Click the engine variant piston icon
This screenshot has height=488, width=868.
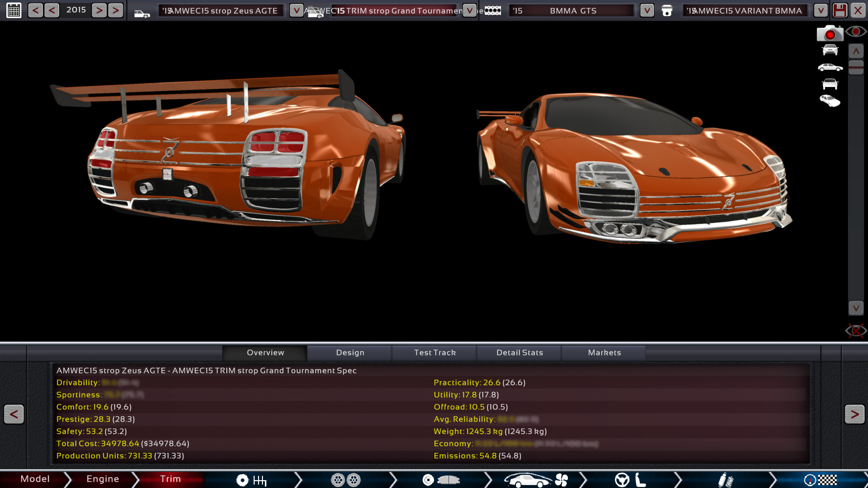coord(667,11)
